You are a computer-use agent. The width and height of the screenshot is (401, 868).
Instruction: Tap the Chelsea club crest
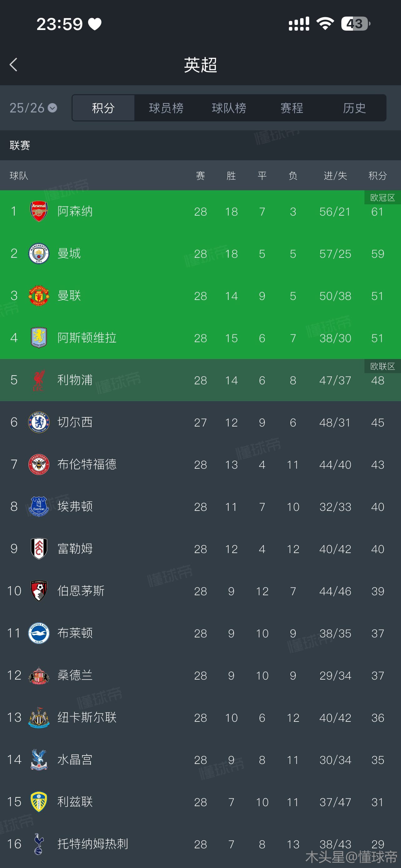pos(39,422)
